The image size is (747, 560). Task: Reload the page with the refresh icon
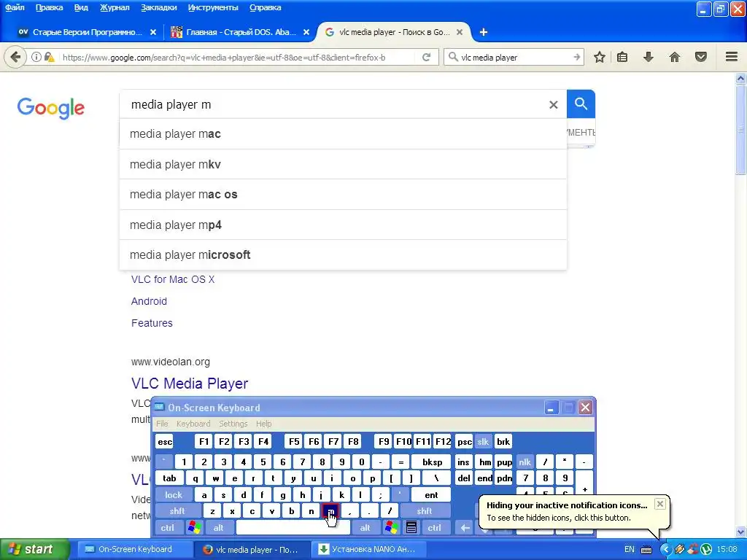click(x=426, y=57)
